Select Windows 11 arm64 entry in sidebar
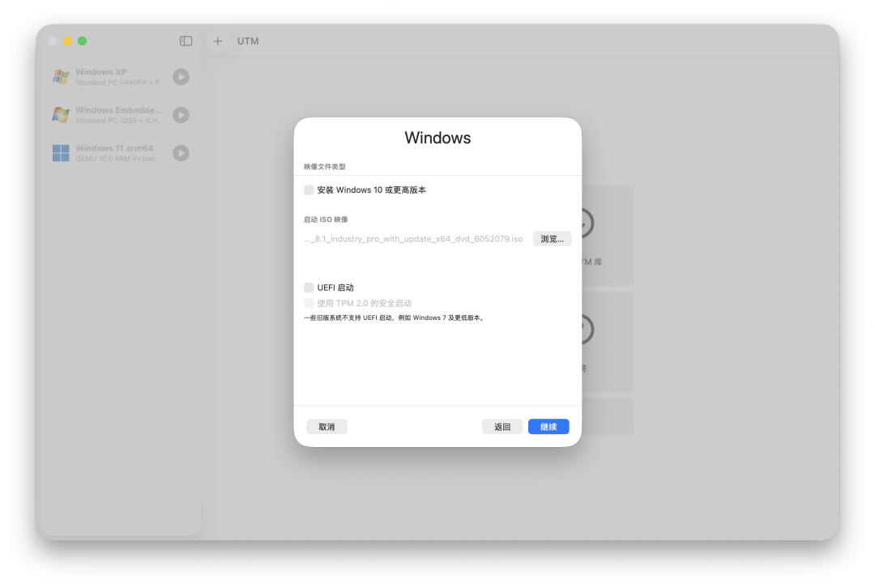Image resolution: width=875 pixels, height=588 pixels. (x=121, y=153)
